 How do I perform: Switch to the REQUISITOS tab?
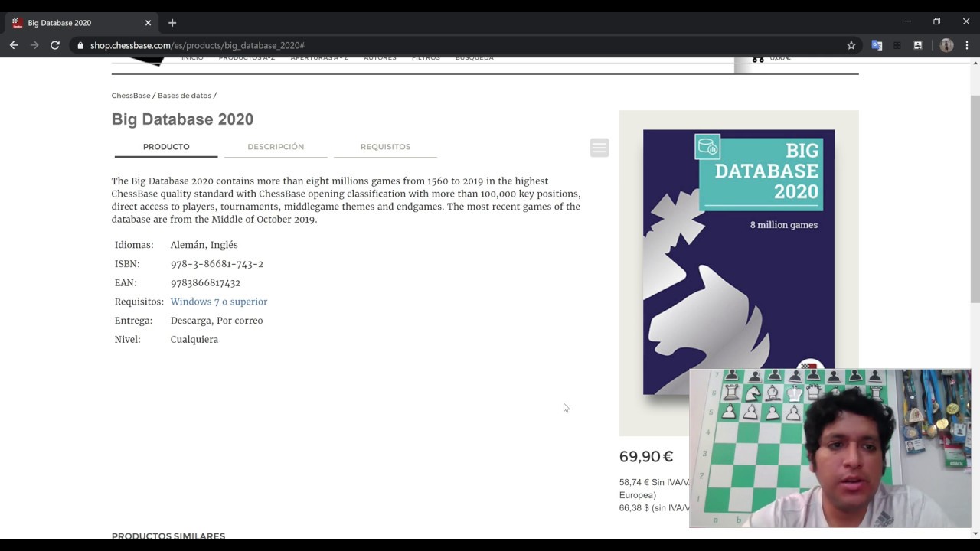click(385, 147)
